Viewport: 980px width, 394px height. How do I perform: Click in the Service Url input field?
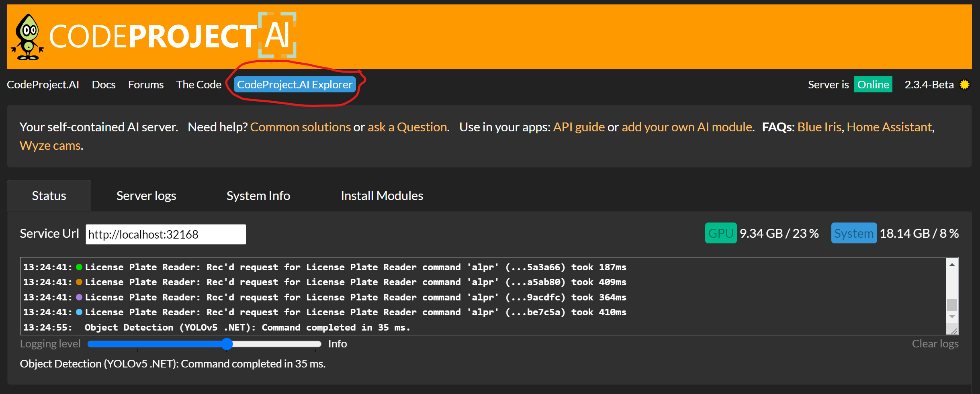166,234
